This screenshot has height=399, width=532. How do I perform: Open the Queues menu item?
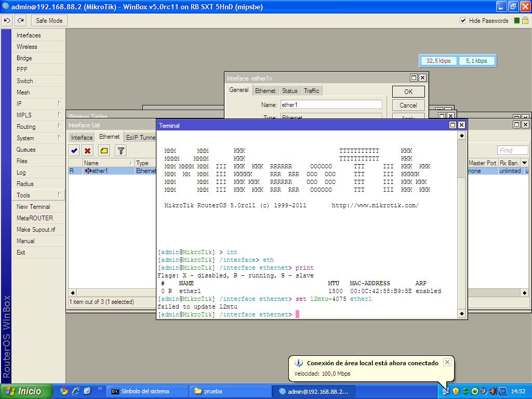tap(38, 150)
